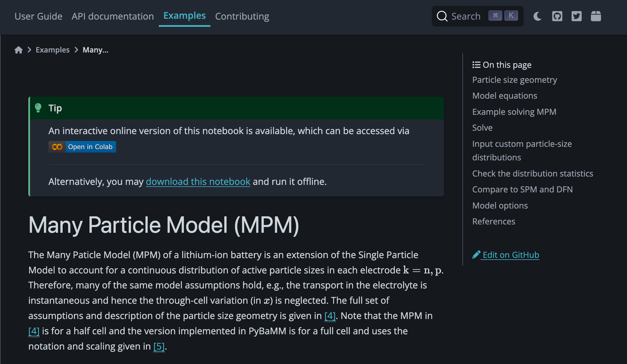The width and height of the screenshot is (627, 364).
Task: Open the GitHub repository icon
Action: 557,16
